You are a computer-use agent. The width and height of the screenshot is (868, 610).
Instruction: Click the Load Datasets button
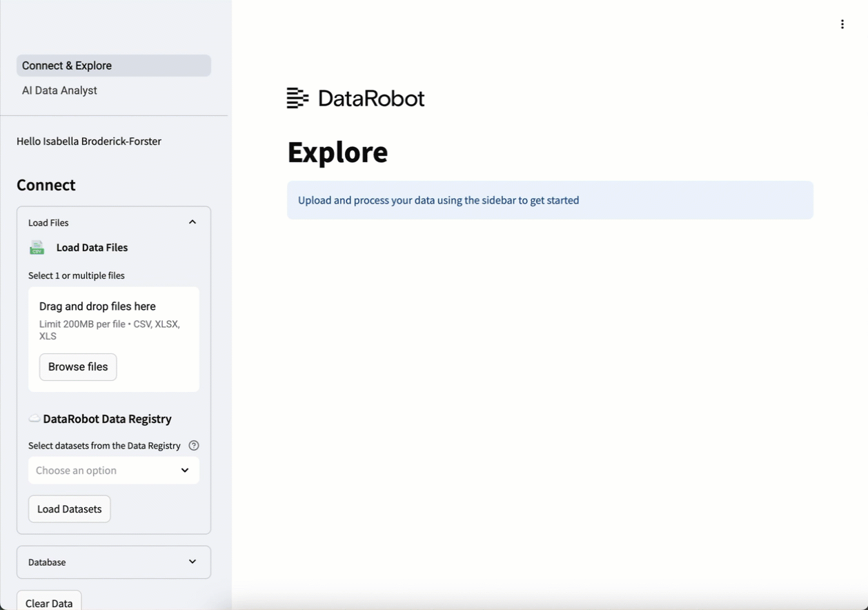click(x=69, y=509)
